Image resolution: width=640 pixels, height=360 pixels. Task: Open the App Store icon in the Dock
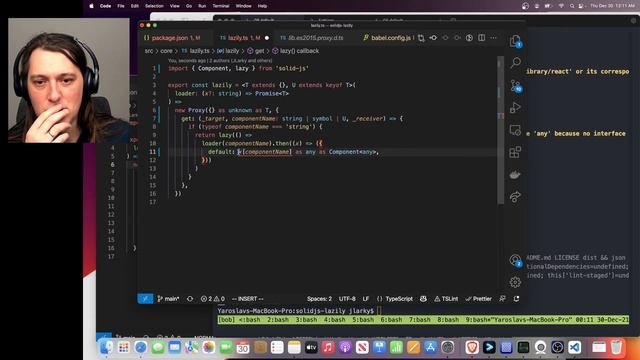coord(431,347)
